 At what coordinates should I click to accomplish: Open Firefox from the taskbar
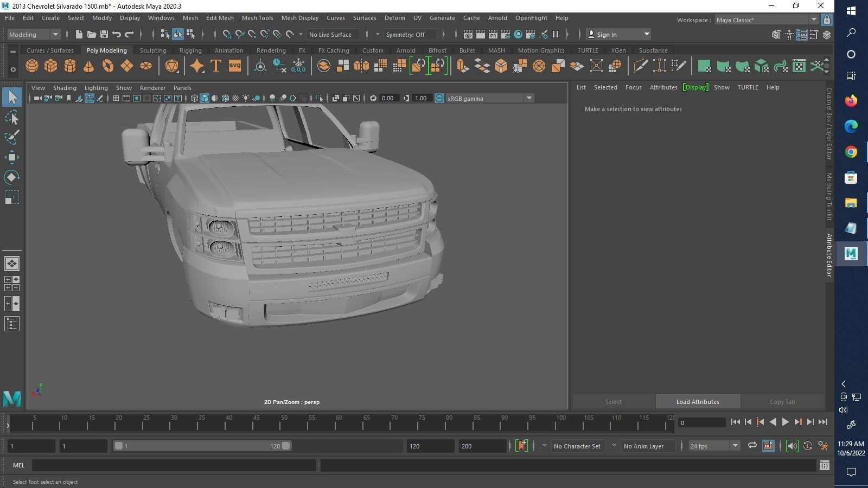click(851, 101)
